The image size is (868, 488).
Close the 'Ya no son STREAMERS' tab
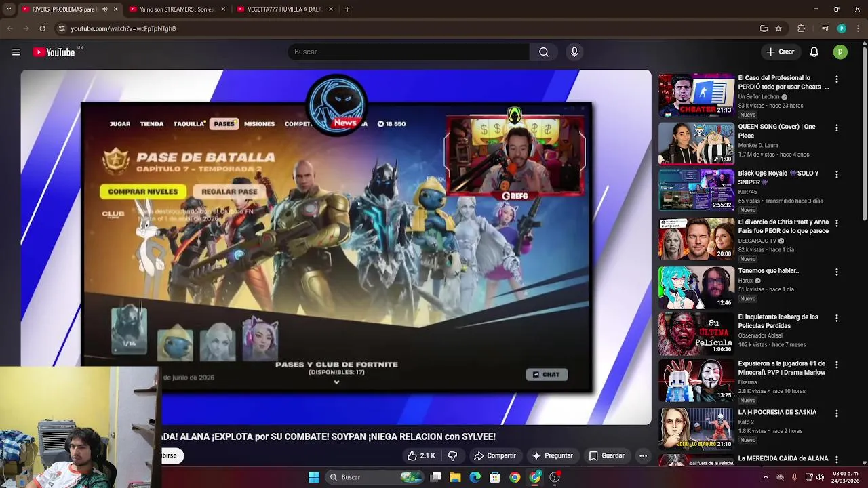coord(223,9)
